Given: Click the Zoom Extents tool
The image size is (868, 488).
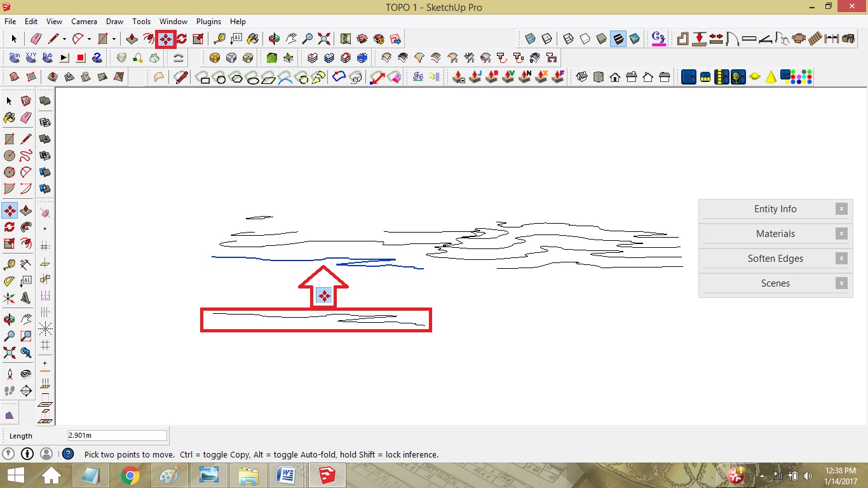Looking at the screenshot, I should coord(324,39).
